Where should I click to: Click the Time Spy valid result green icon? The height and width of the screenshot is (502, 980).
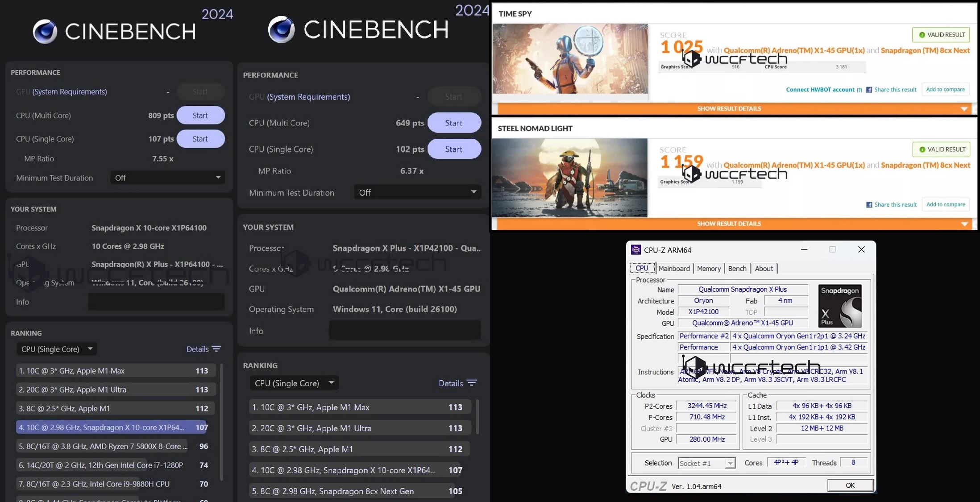click(x=922, y=35)
